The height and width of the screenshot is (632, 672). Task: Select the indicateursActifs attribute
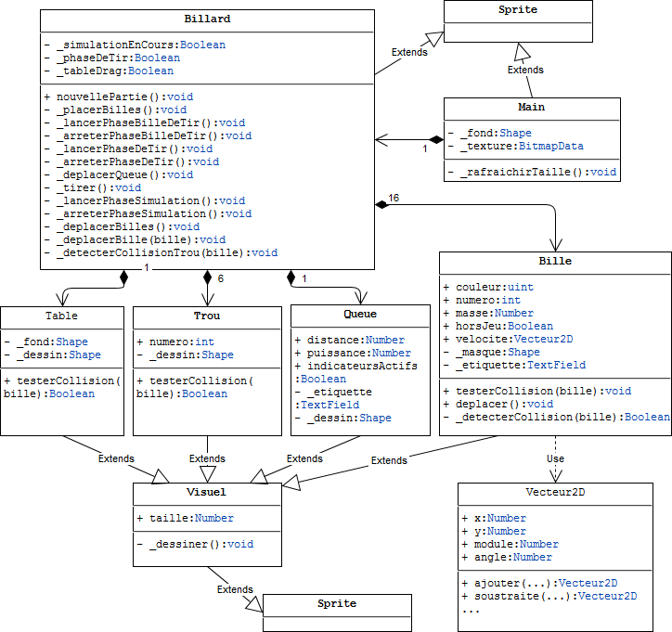tap(356, 372)
